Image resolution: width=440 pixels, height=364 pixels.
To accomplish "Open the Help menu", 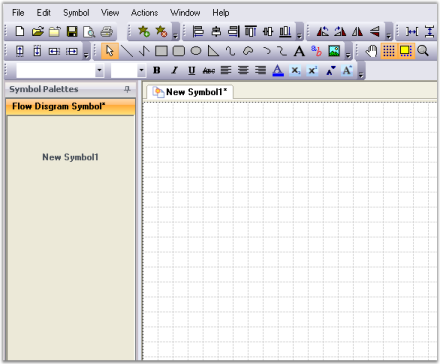I will [x=221, y=13].
